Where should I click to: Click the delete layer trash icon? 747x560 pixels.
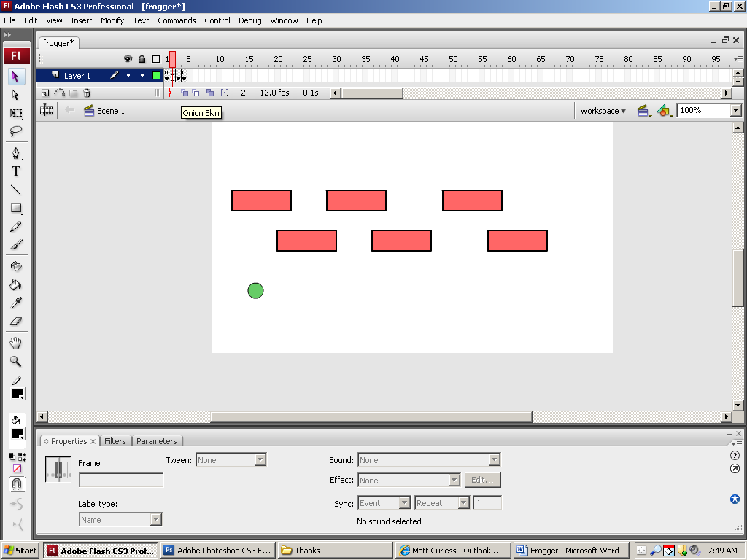point(87,93)
